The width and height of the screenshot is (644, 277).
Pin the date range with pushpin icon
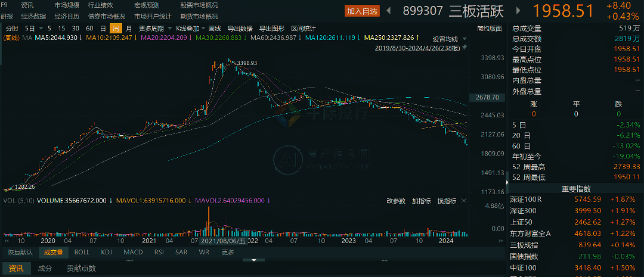[464, 48]
